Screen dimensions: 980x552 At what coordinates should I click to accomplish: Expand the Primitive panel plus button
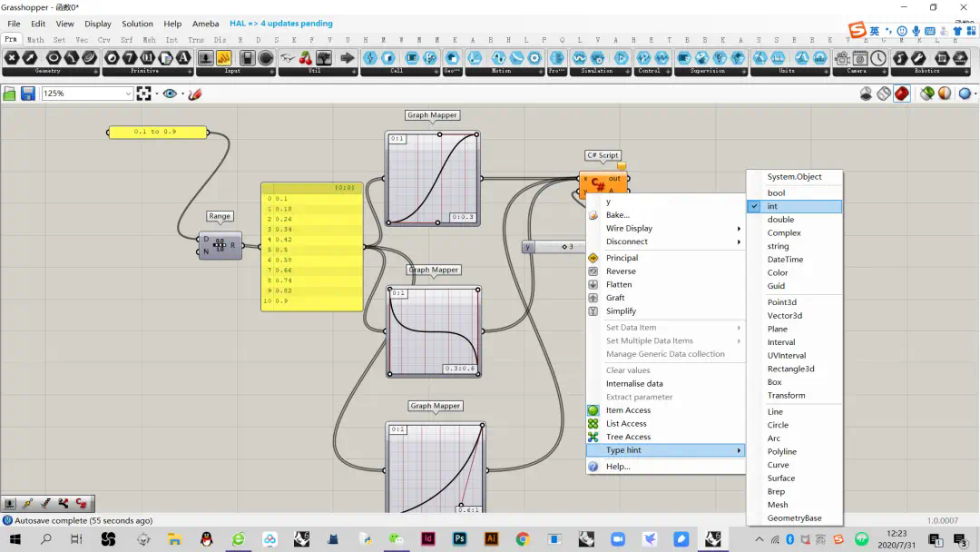(x=190, y=71)
